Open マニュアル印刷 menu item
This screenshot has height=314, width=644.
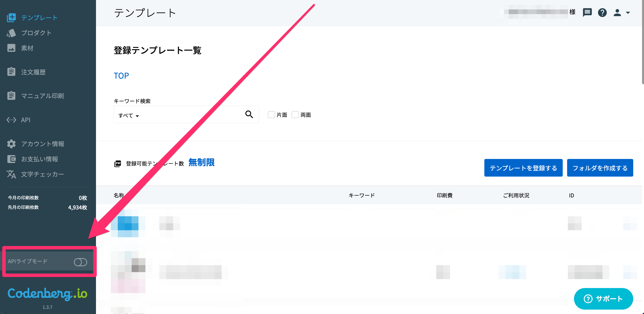[x=43, y=96]
